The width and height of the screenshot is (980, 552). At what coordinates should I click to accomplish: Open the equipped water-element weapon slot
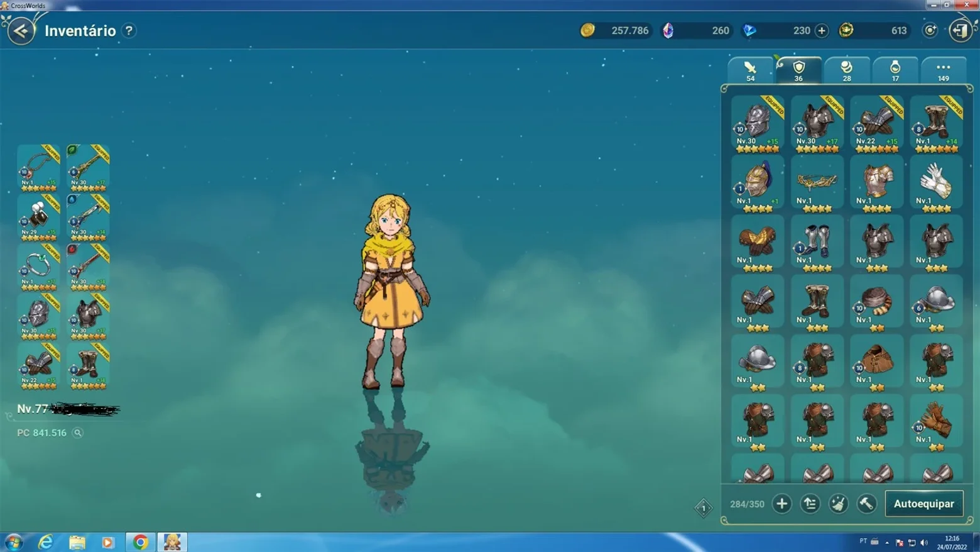click(x=88, y=218)
